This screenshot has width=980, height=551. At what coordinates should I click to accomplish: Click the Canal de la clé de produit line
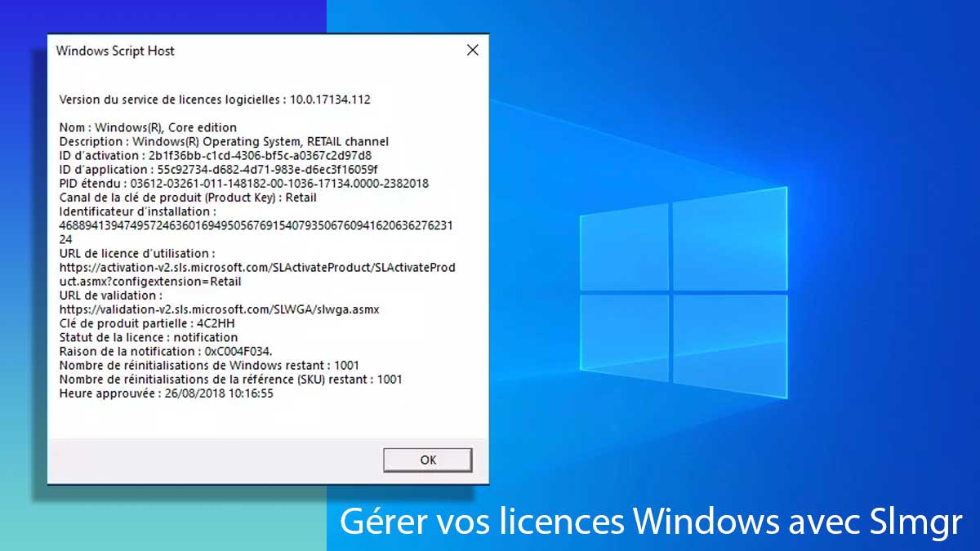(188, 198)
